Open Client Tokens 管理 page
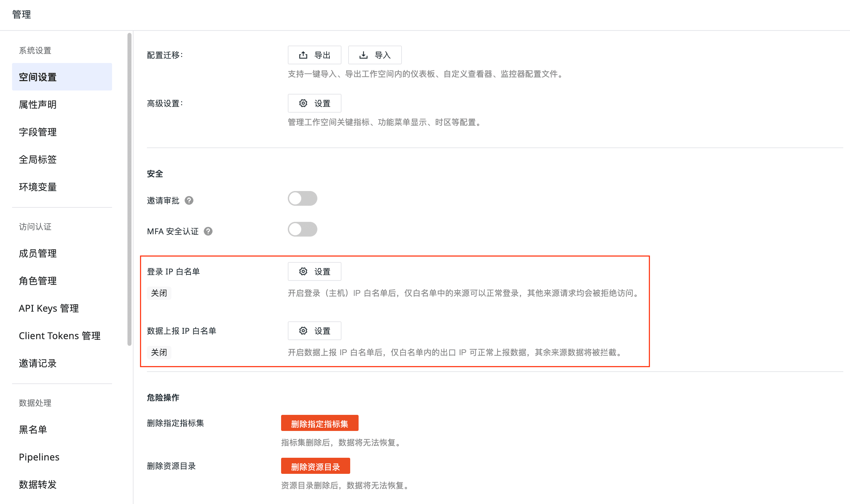Viewport: 850px width, 504px height. [x=59, y=336]
